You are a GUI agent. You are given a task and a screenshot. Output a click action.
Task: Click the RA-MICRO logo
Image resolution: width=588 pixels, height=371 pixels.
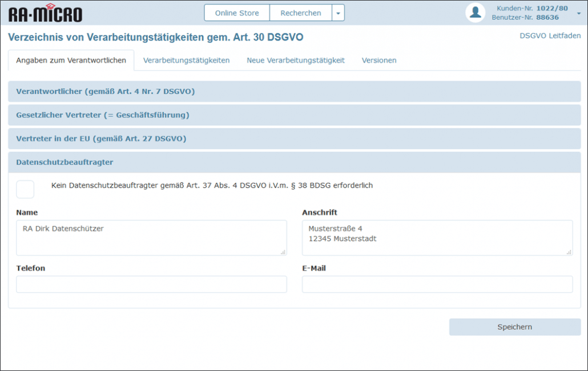[45, 13]
